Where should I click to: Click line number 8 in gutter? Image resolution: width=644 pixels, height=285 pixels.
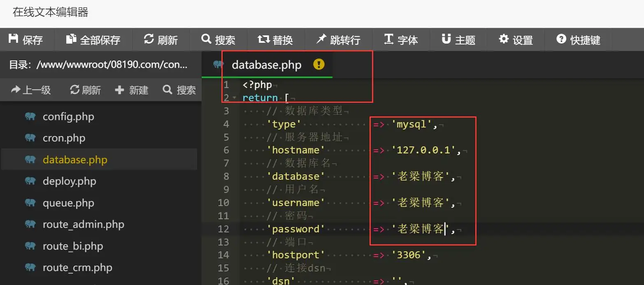coord(226,176)
